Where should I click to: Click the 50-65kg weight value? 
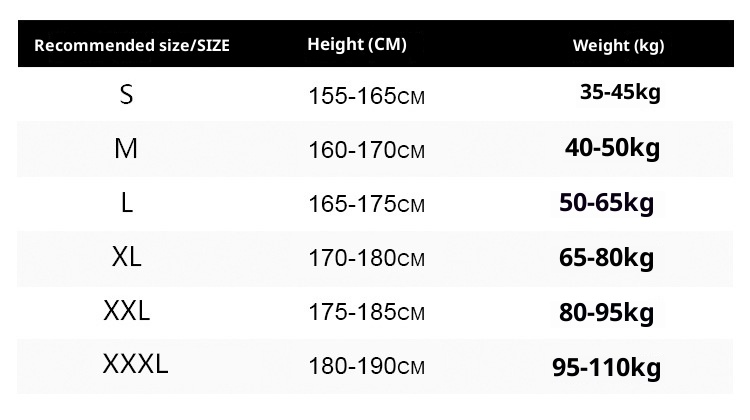[x=607, y=203]
